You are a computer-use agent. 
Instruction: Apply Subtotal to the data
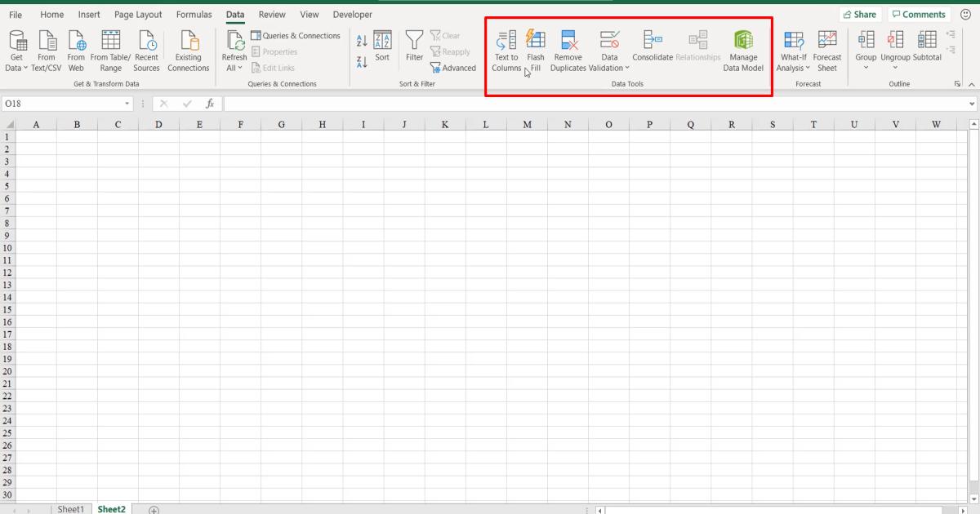927,45
